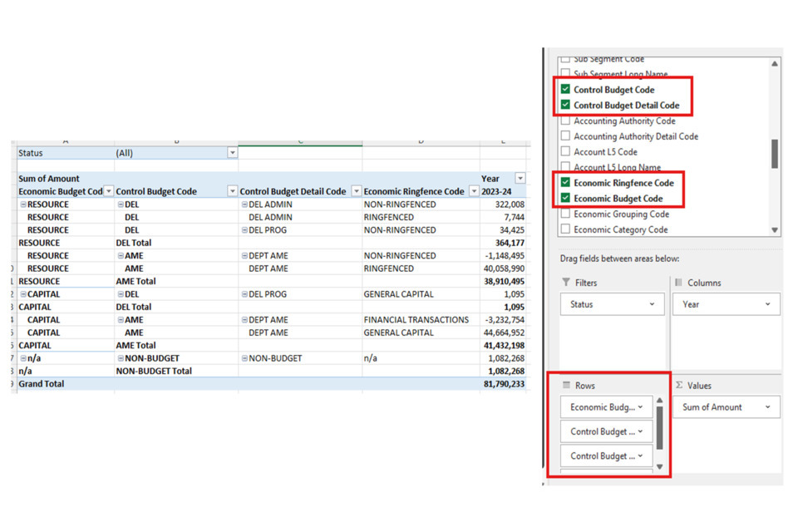Uncheck Economic Ringfence Code field
Screen dimensions: 798x532
pyautogui.click(x=565, y=183)
